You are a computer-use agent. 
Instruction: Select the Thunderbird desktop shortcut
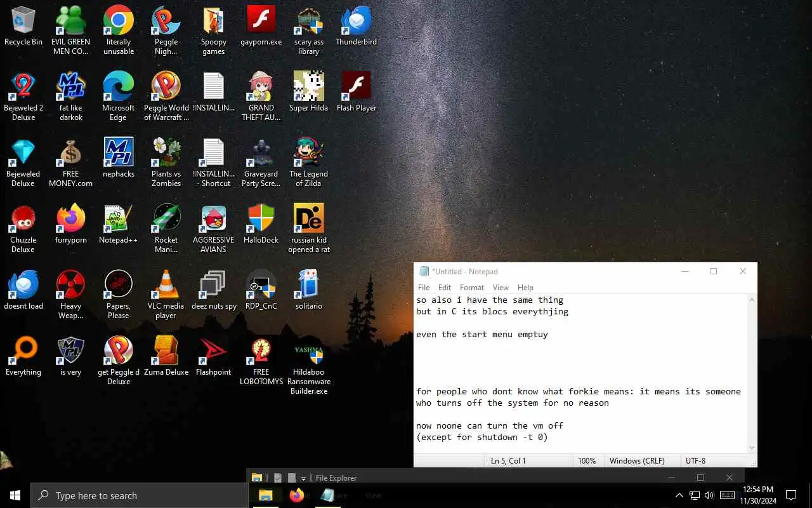357,26
